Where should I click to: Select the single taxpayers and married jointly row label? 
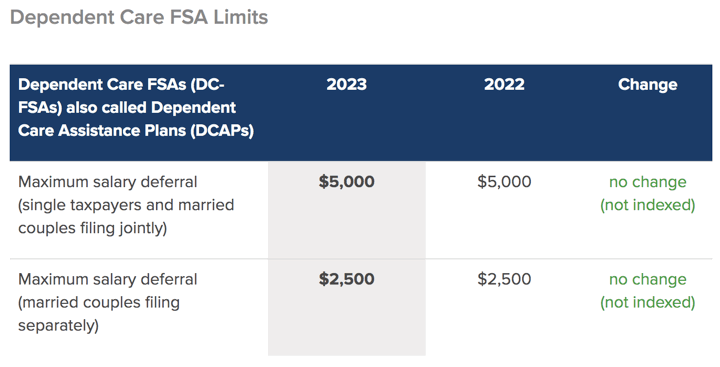point(126,205)
